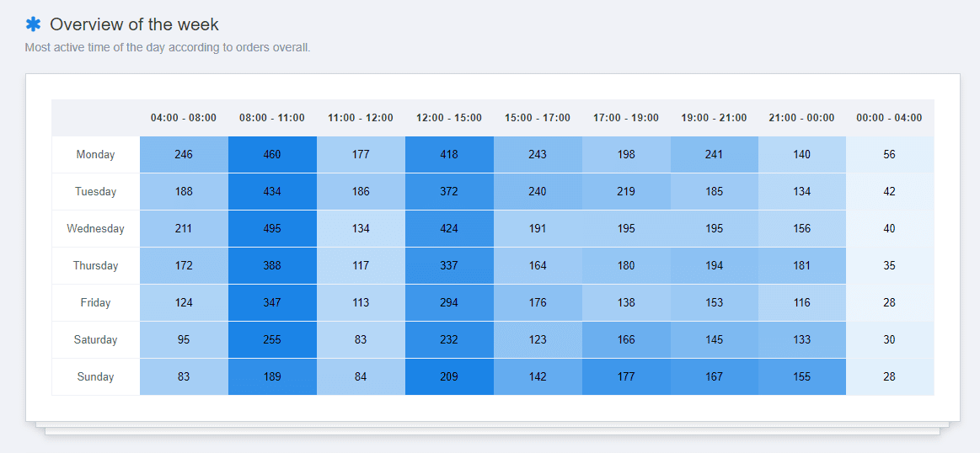Click Thursday's 337 cell
Viewport: 980px width, 453px height.
449,265
